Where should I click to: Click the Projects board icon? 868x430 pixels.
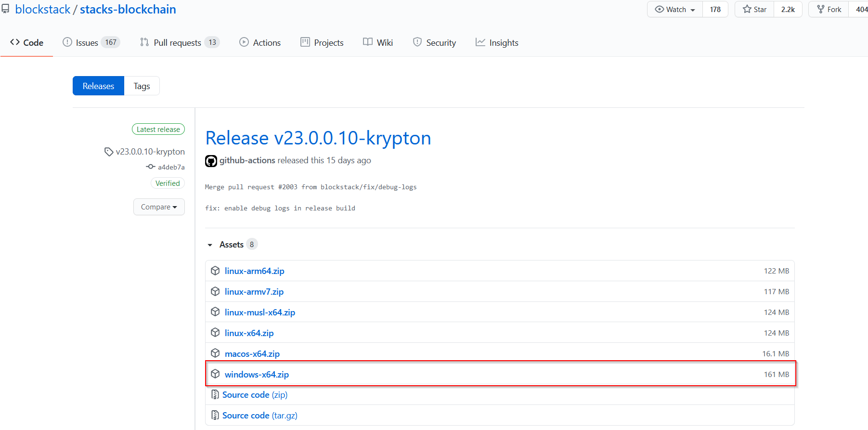pyautogui.click(x=305, y=42)
